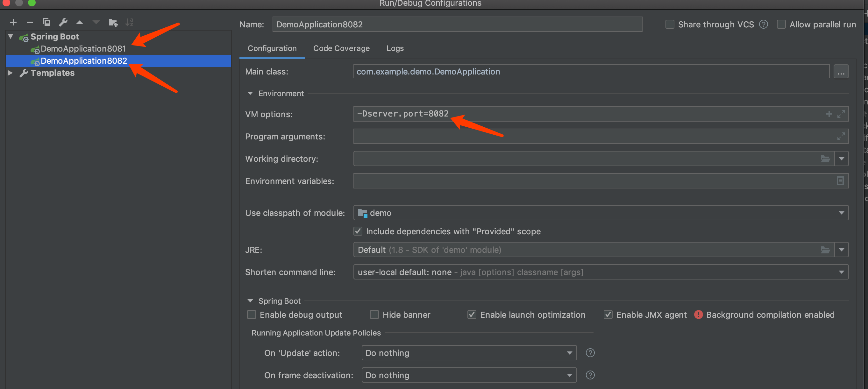The width and height of the screenshot is (868, 389).
Task: Expand the VM options field editor
Action: 841,114
